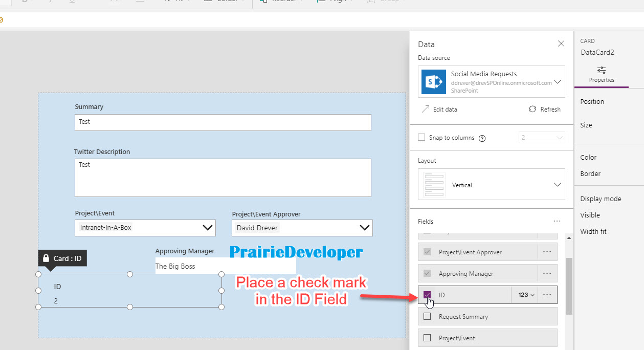Check the Request Summary field checkbox
644x350 pixels.
pos(428,317)
